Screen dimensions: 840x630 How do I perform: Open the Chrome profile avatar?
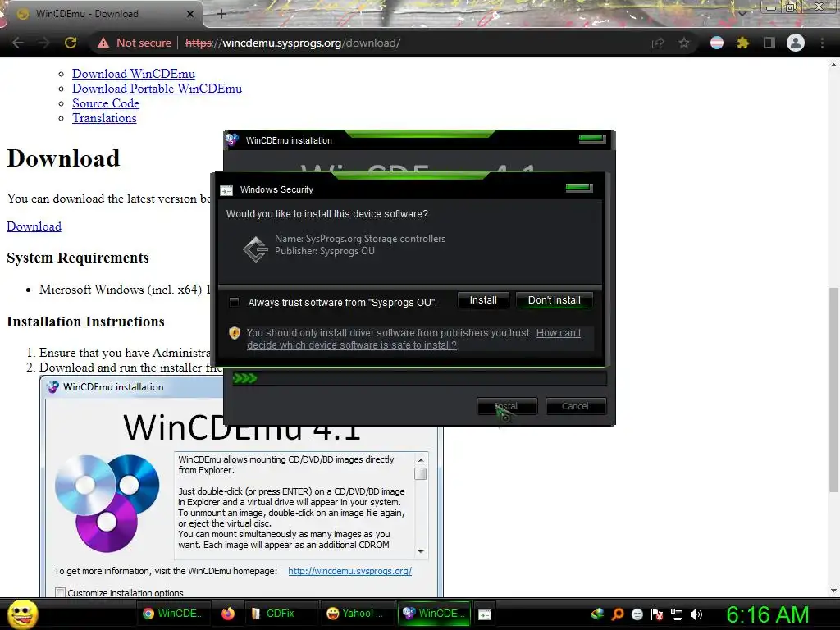pos(796,43)
